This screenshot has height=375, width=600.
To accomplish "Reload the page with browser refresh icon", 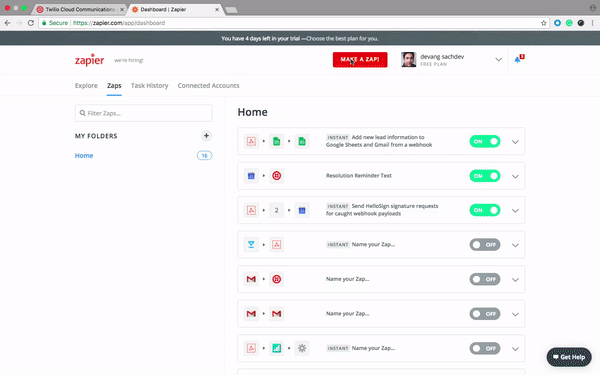I will click(31, 23).
